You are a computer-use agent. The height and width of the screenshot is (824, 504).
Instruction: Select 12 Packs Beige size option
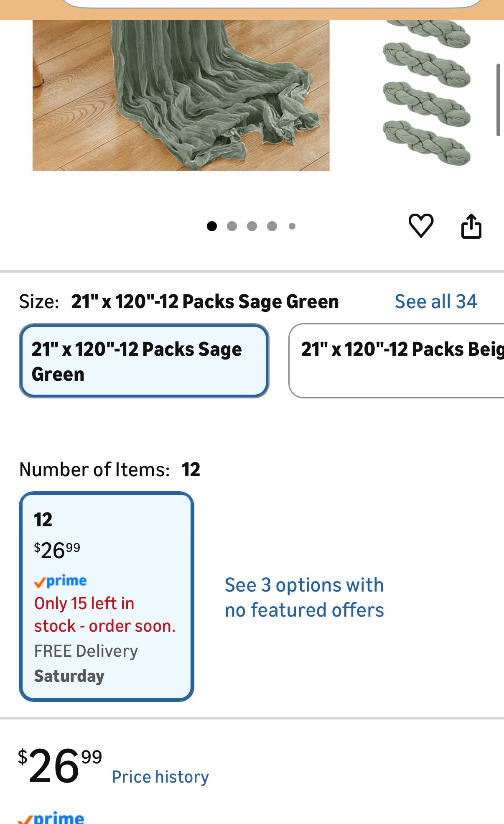[x=397, y=361]
